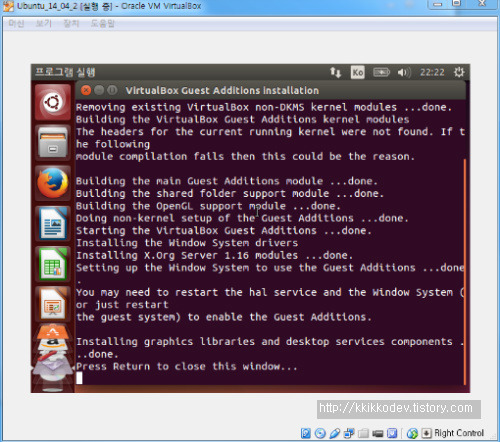Click the hard disk activity status icon

pos(306,433)
